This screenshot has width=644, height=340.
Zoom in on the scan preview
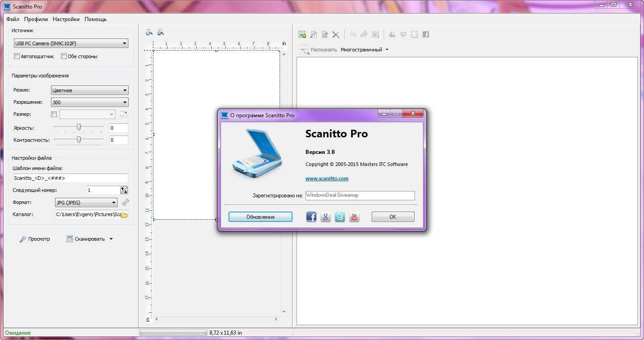149,32
